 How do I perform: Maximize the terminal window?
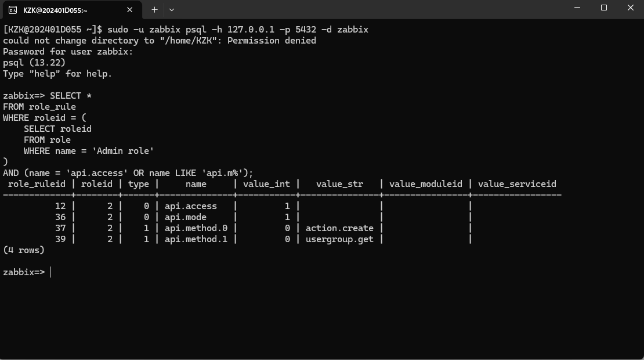click(x=604, y=8)
